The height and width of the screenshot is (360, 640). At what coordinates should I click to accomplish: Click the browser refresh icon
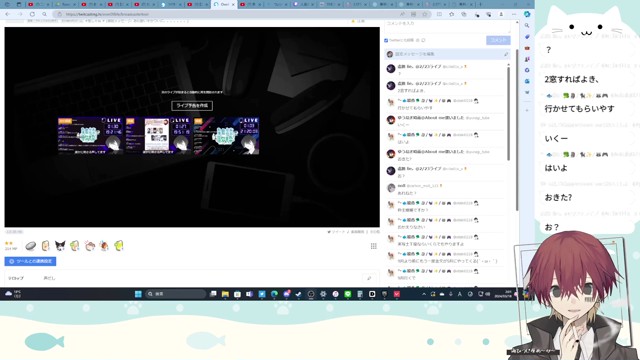[x=32, y=14]
